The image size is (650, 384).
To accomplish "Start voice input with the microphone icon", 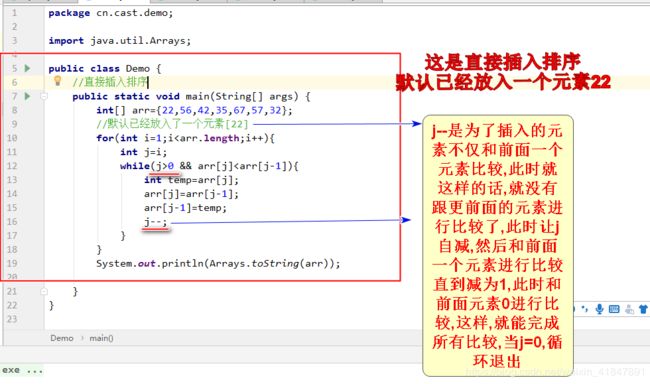I will (599, 309).
